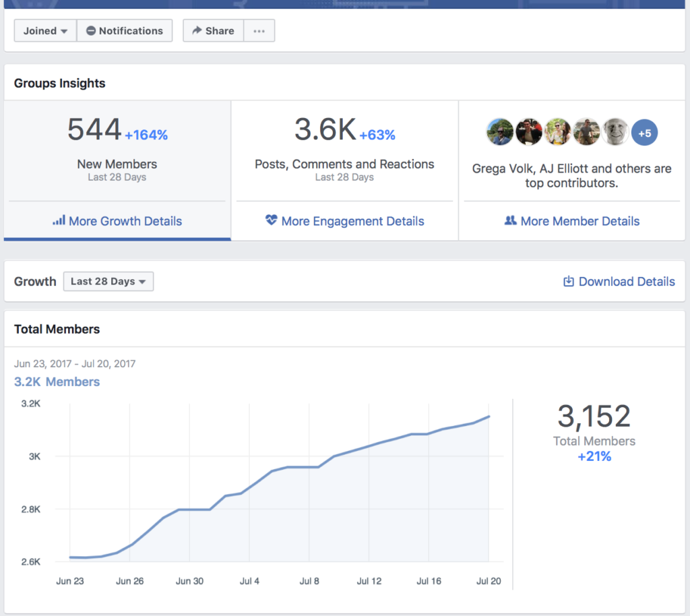Open the top contributors panel text
This screenshot has height=616, width=690.
[x=571, y=176]
